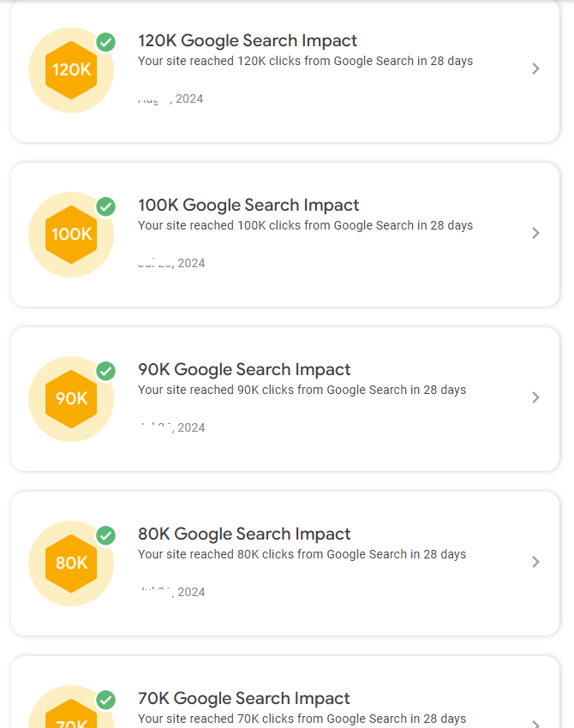Click green checkmark on 120K badge
Viewport: 574px width, 728px height.
tap(106, 42)
